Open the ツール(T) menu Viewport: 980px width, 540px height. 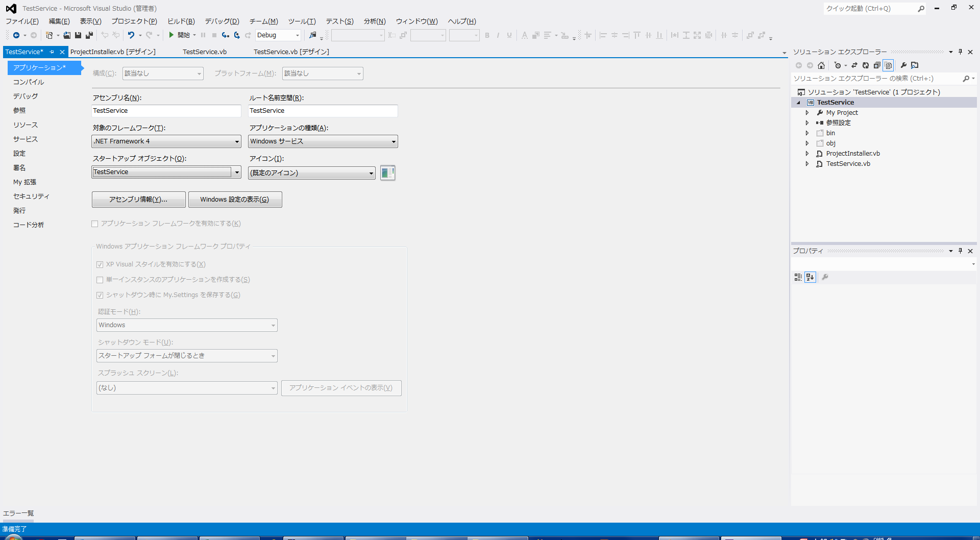pyautogui.click(x=302, y=21)
